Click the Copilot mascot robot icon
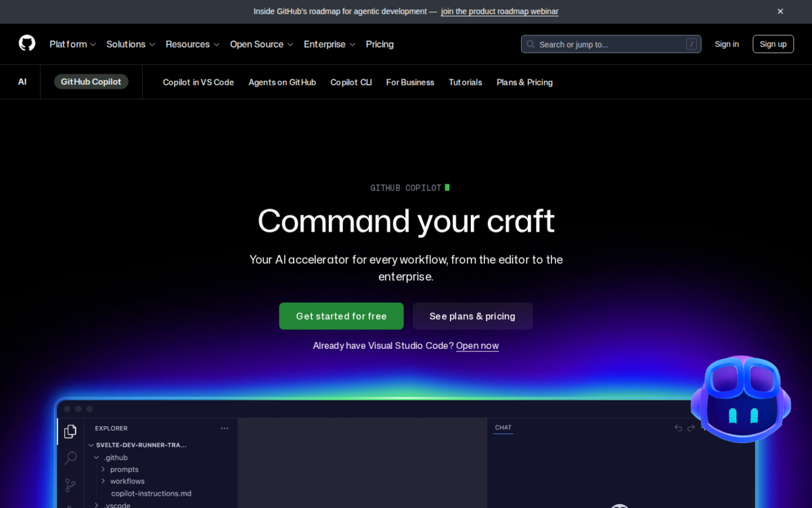The width and height of the screenshot is (812, 508). (x=740, y=399)
